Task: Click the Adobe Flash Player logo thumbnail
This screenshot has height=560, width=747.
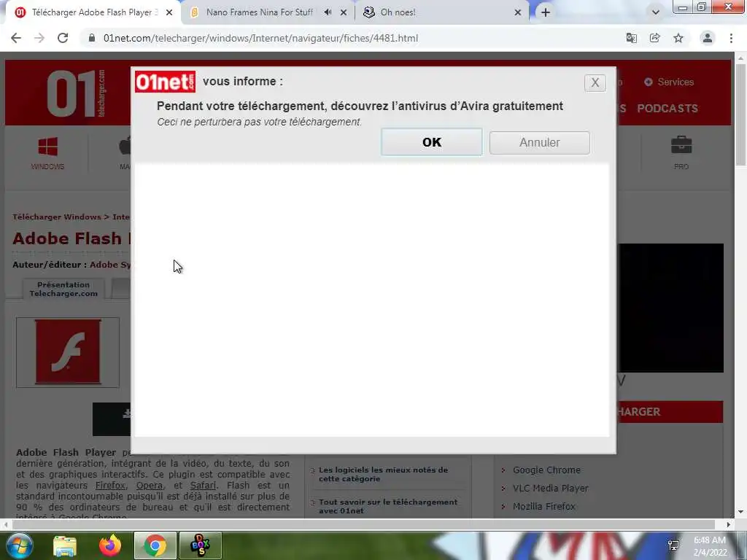Action: [68, 352]
